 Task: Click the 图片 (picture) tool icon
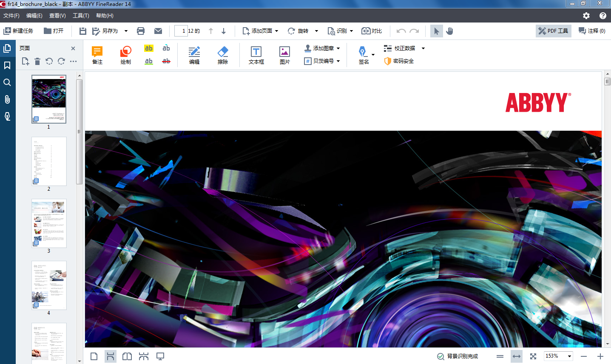coord(284,52)
